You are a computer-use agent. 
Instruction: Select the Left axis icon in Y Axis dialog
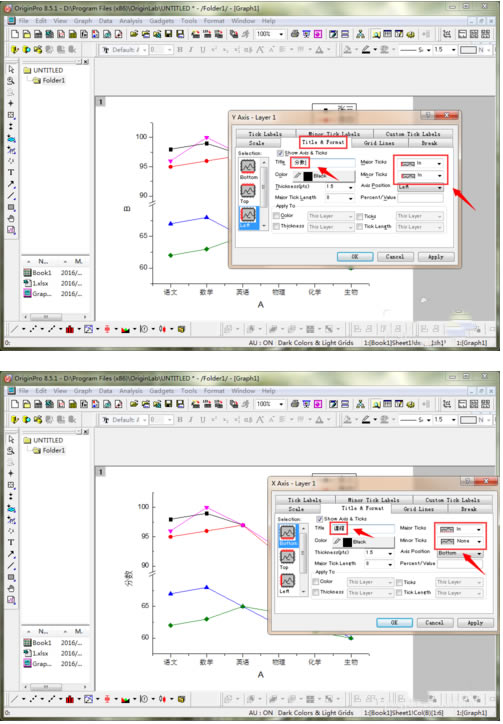(x=248, y=214)
